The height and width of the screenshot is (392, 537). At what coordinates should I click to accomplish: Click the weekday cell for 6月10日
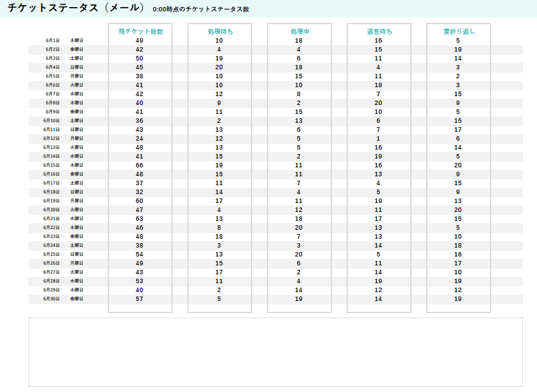pyautogui.click(x=76, y=120)
